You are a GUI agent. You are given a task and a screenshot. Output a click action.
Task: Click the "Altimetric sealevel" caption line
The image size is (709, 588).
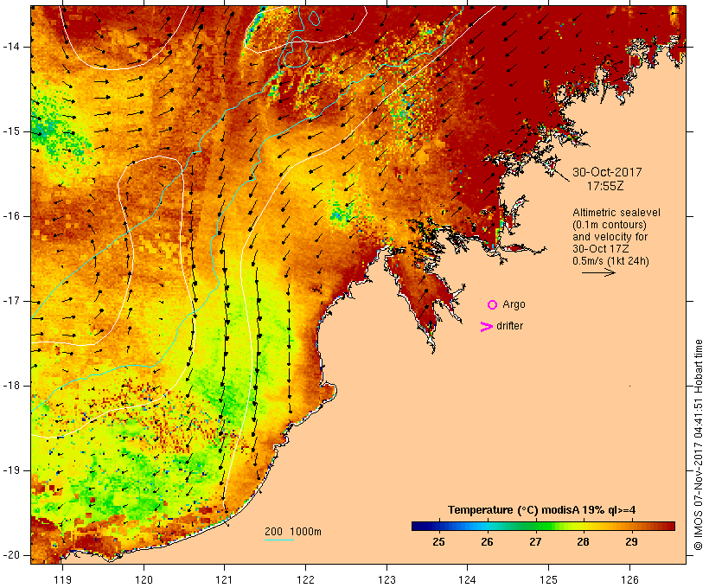[x=616, y=213]
